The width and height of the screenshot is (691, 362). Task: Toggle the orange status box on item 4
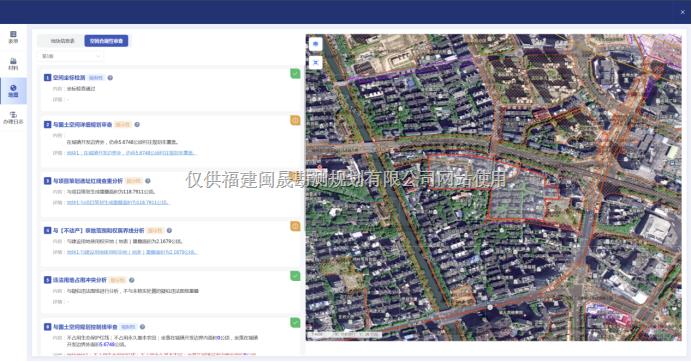(x=295, y=226)
